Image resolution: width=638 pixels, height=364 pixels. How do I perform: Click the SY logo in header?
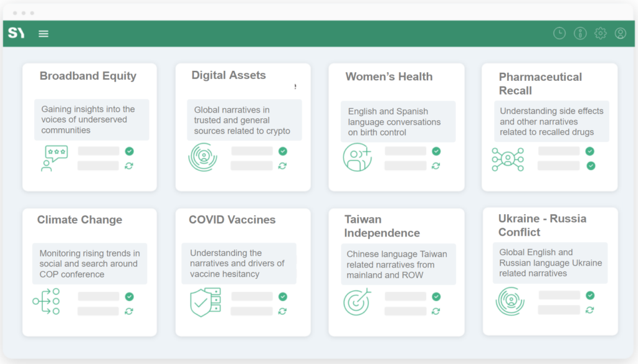point(16,33)
